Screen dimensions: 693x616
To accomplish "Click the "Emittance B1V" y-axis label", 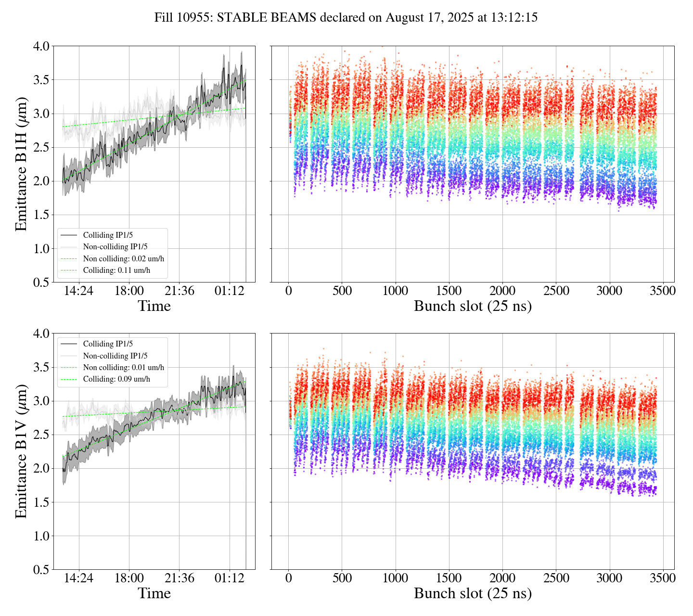I will (x=21, y=451).
